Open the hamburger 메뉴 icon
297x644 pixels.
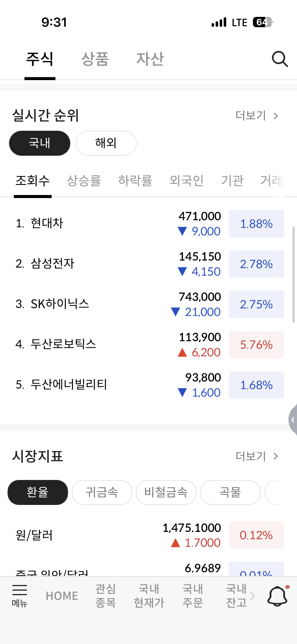20,596
